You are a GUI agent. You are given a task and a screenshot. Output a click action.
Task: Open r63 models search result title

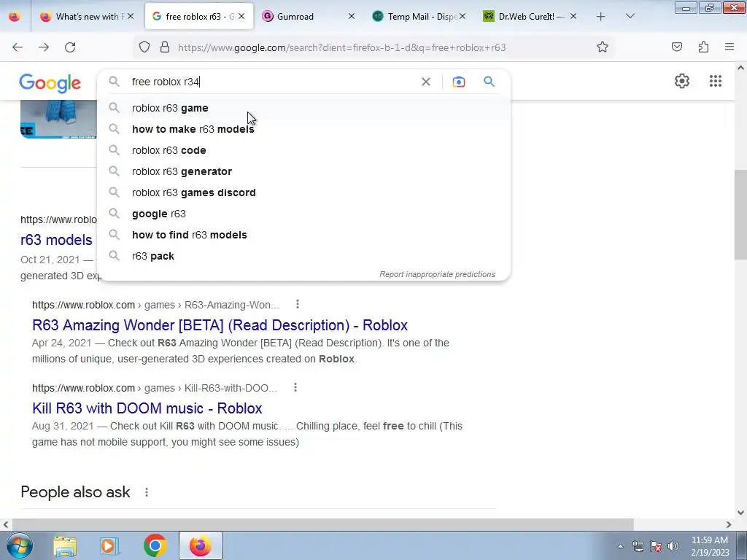(56, 240)
